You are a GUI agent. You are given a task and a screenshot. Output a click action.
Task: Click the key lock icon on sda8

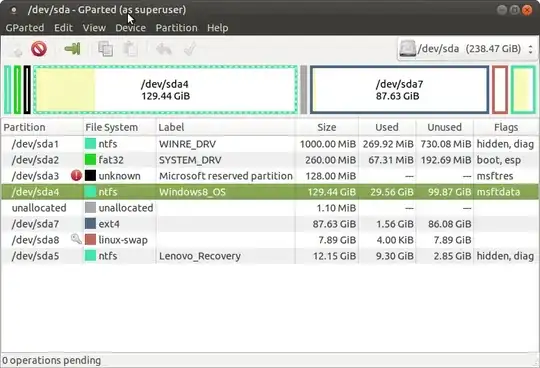(76, 239)
